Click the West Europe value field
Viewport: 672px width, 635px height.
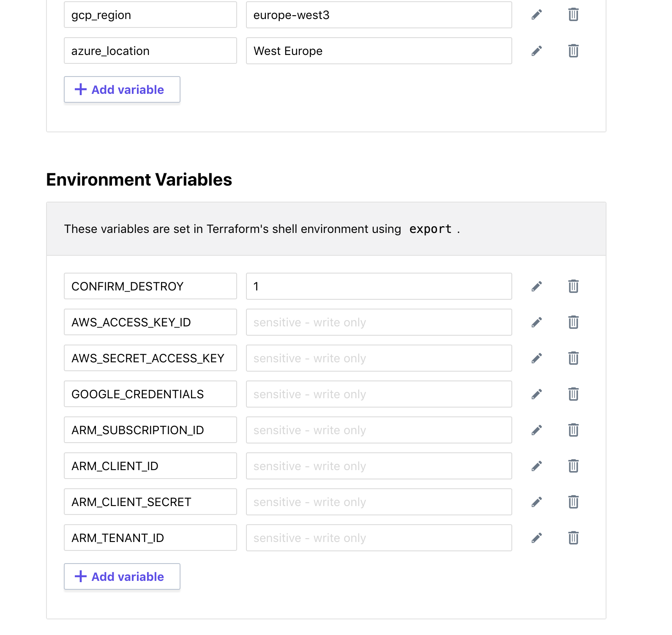click(379, 51)
